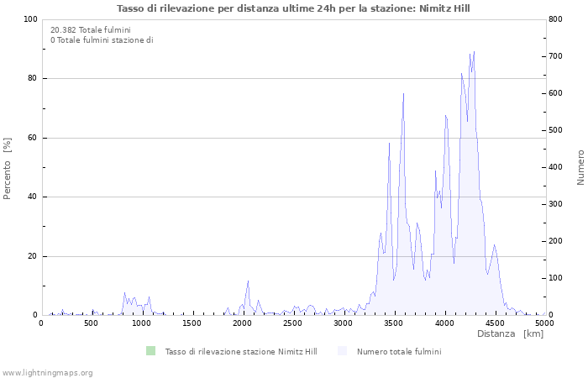The height and width of the screenshot is (378, 588).
Task: Click the 80 label on percent axis
Action: (x=33, y=78)
